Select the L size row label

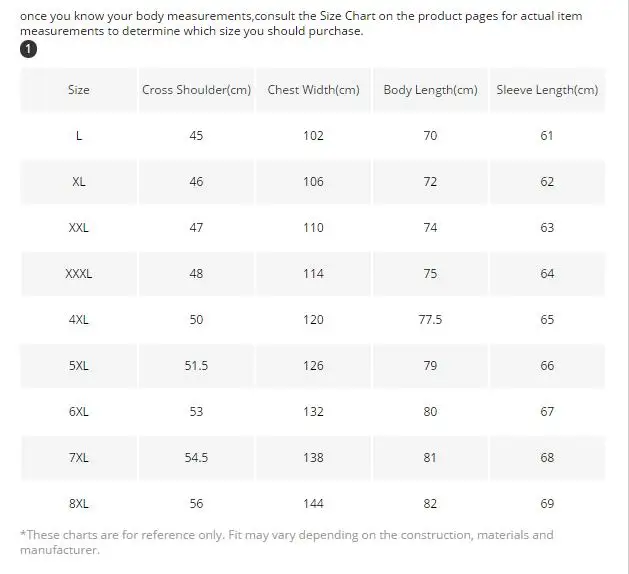coord(79,136)
